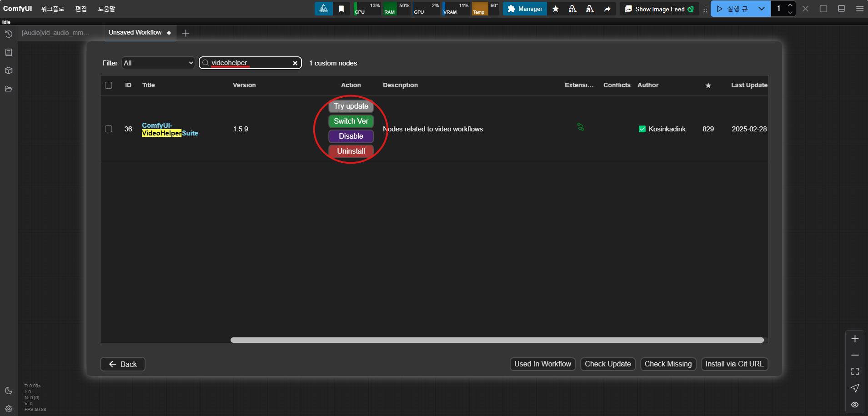Click Used In Workflow button
Screen dimensions: 868x416
pos(542,364)
